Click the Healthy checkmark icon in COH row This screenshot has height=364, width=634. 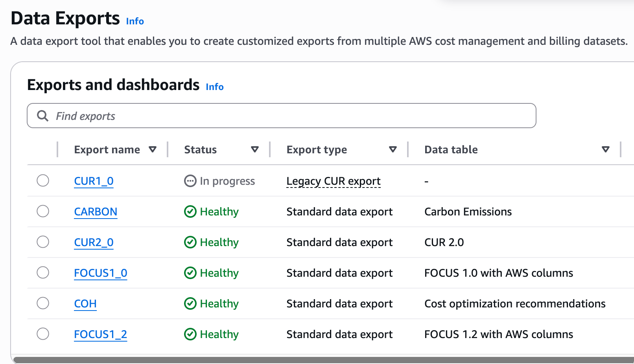tap(190, 303)
